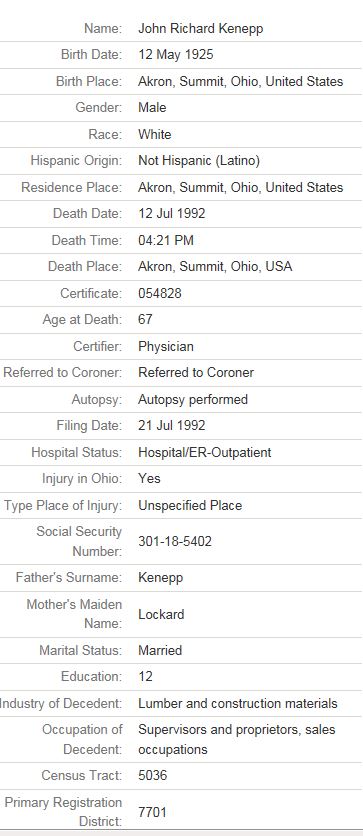Click the Marital Status value Married

[x=160, y=650]
